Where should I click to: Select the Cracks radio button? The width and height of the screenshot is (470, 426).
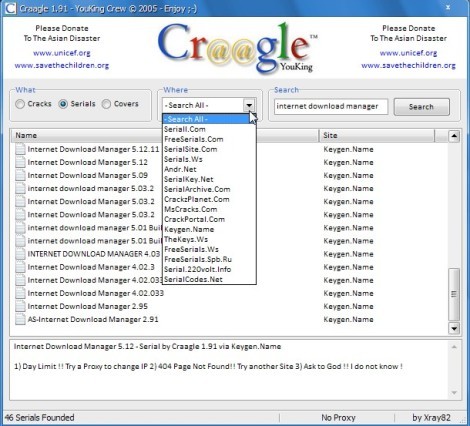click(20, 104)
